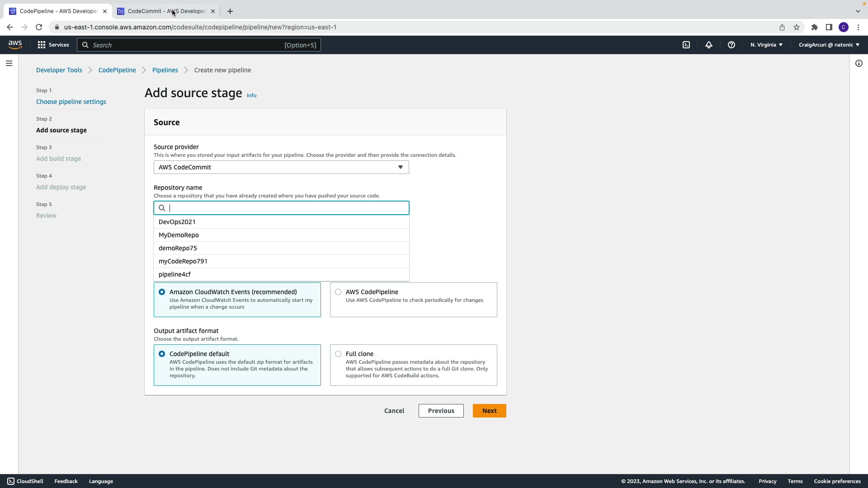Select AWS CodePipeline change detection option
This screenshot has width=868, height=488.
tap(338, 292)
